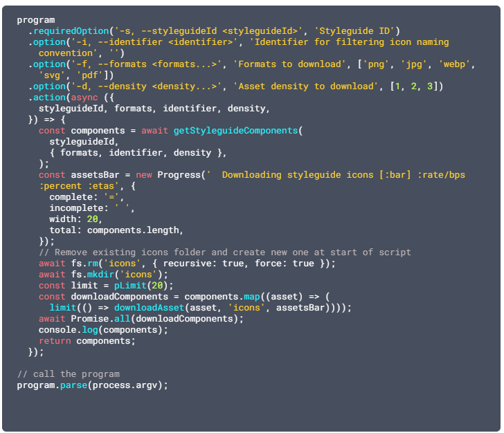
Task: Click the fs.rm call
Action: (85, 264)
